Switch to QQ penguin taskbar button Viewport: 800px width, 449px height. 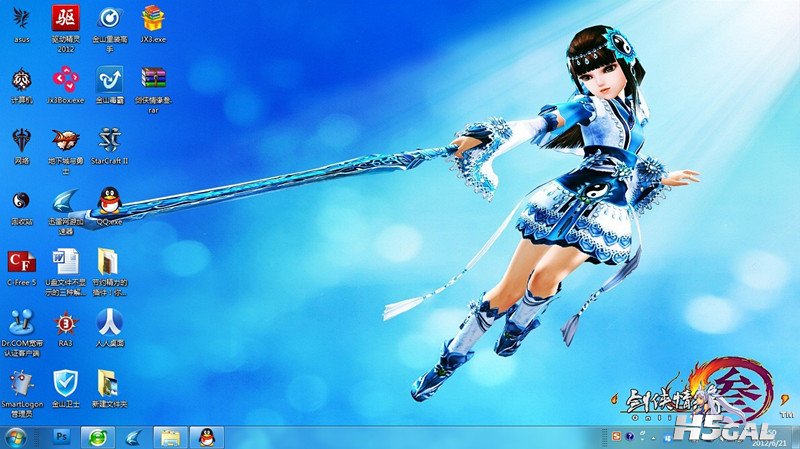tap(207, 437)
